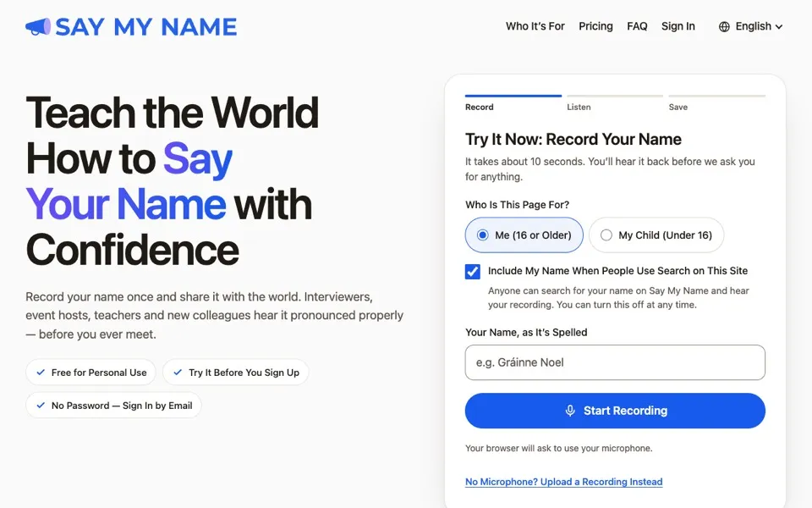Open the FAQ menu item
Screen dimensions: 812x508
637,26
